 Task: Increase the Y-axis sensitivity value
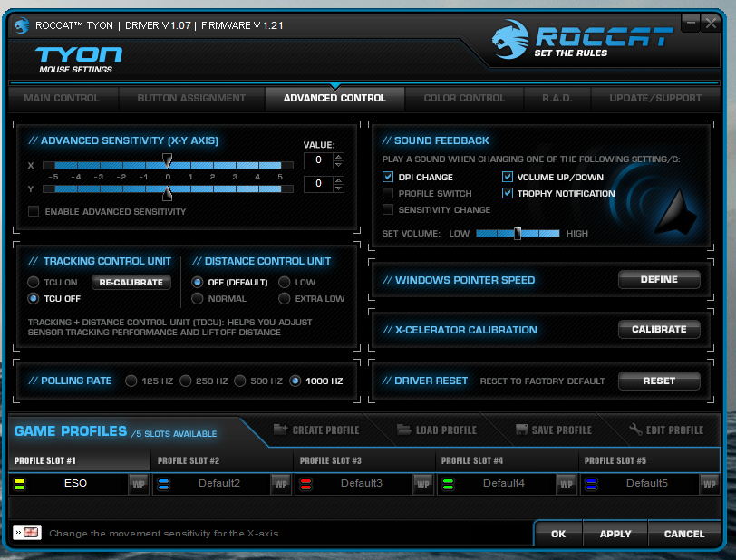pos(338,179)
